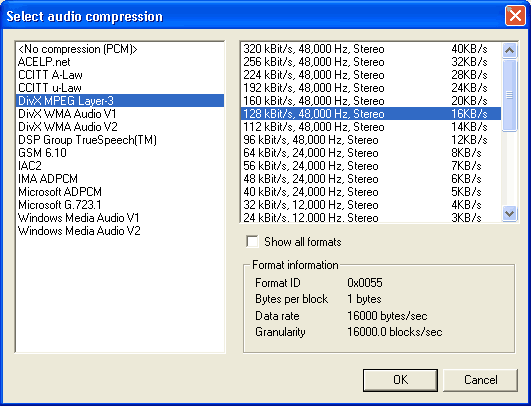
Task: Select DivX WMA Audio V2
Action: (x=120, y=127)
